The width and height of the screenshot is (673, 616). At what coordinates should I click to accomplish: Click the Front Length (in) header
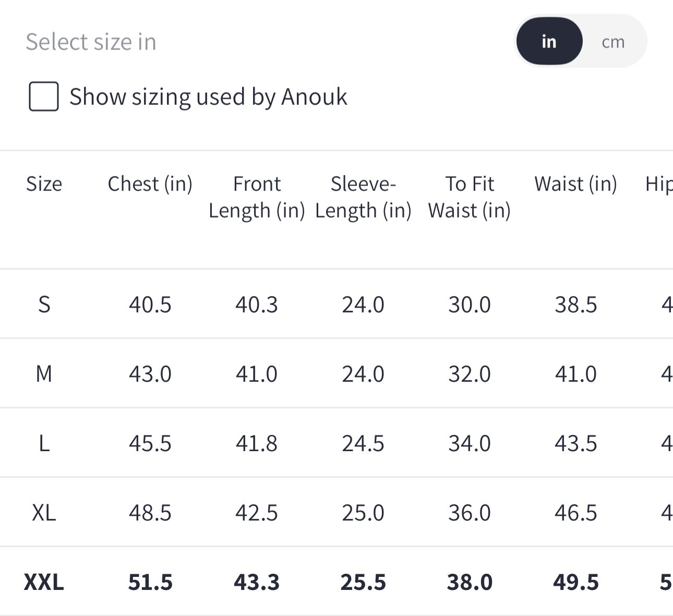[257, 197]
